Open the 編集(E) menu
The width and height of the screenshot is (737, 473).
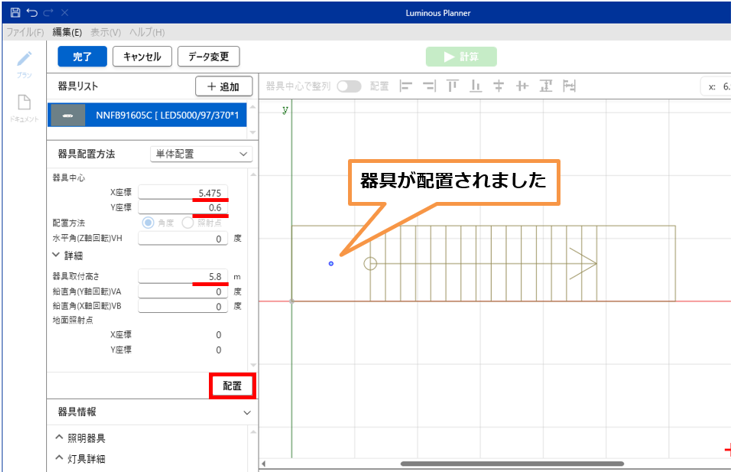[x=67, y=33]
